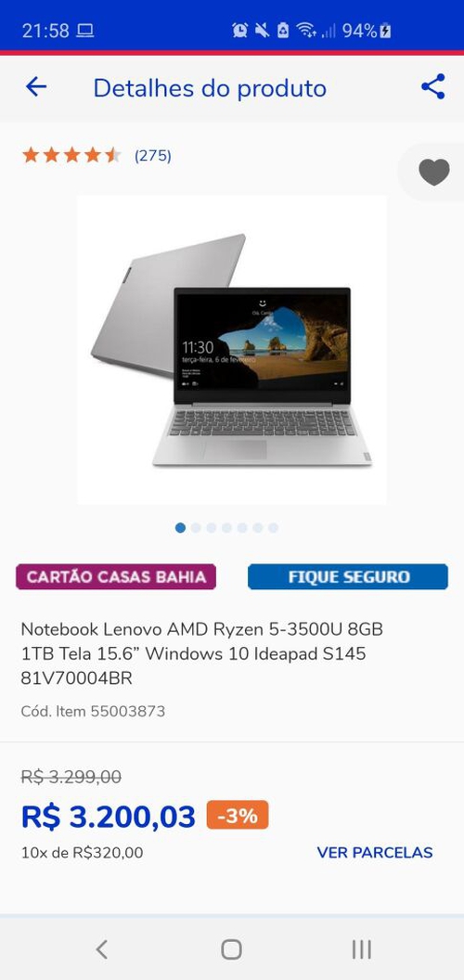Tap the alarm icon in status bar

239,30
